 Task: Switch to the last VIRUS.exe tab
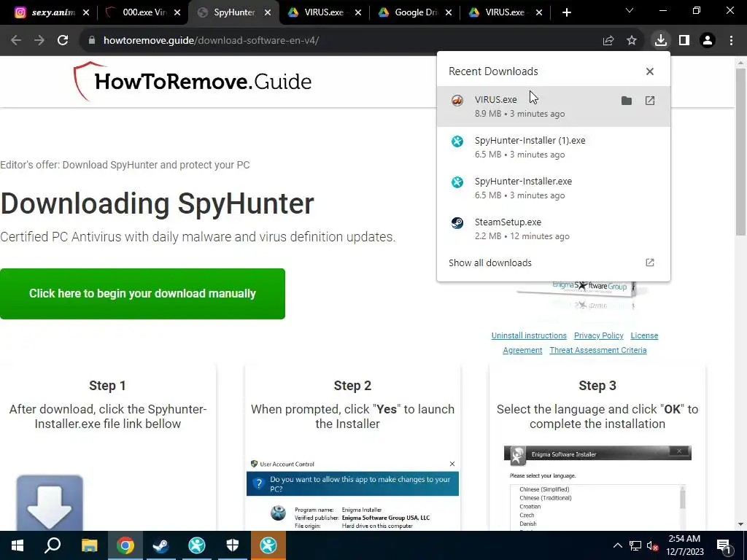point(505,12)
